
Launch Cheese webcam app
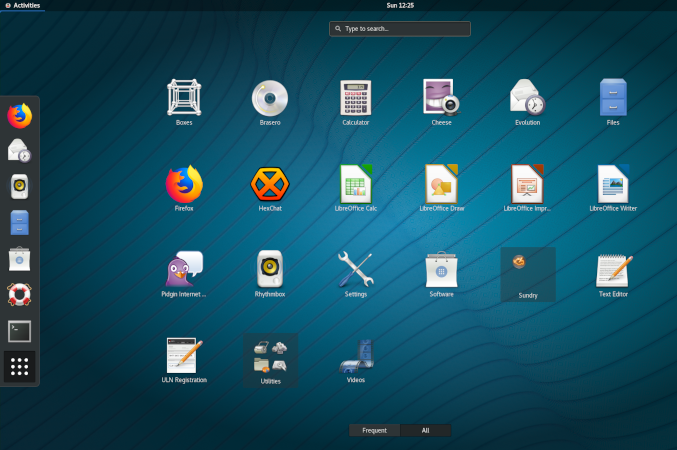coord(441,102)
